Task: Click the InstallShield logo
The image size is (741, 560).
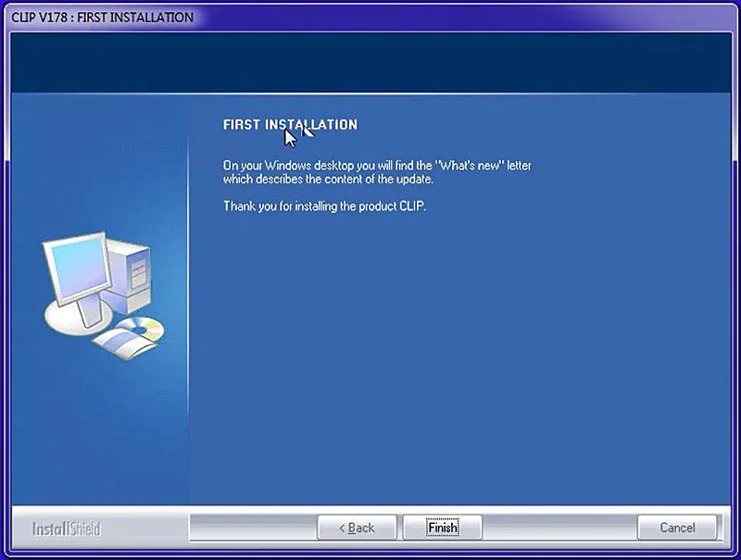Action: pyautogui.click(x=67, y=529)
